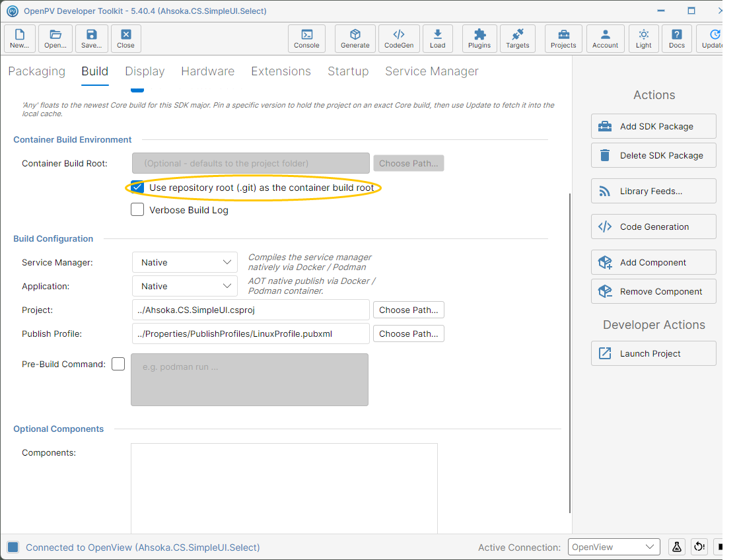
Task: Click Remove Component action
Action: click(653, 291)
